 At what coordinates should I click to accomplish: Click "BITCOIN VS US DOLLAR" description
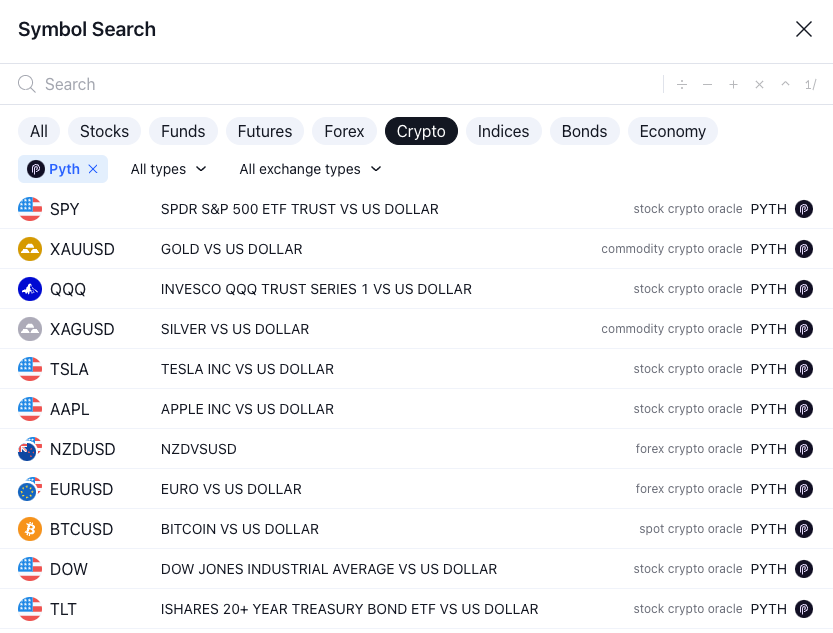(x=240, y=529)
